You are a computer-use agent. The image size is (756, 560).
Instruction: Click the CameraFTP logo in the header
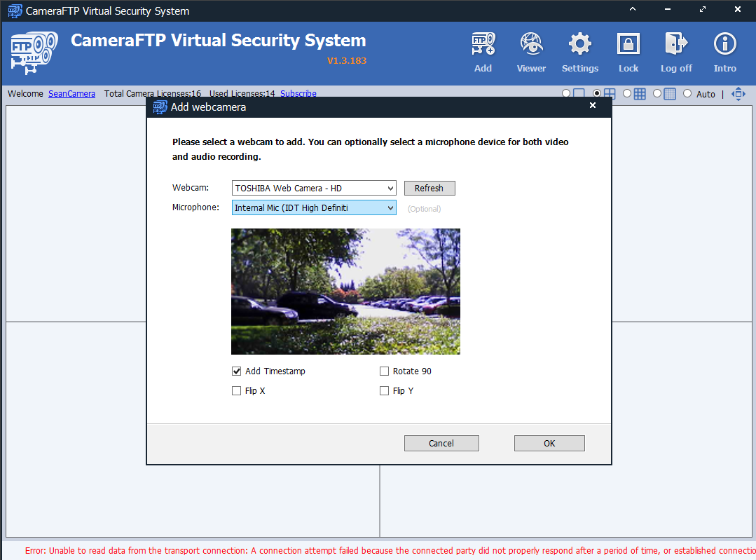tap(31, 52)
